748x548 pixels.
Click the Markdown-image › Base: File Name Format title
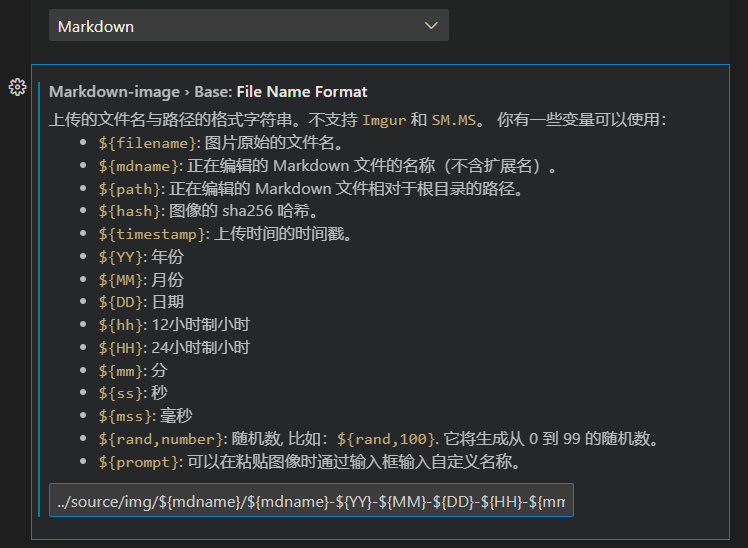pos(208,92)
